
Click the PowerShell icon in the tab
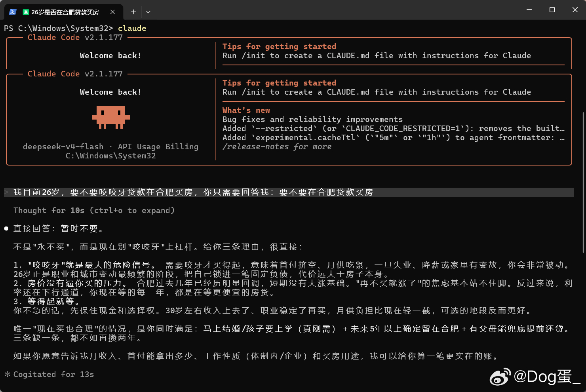pos(13,12)
